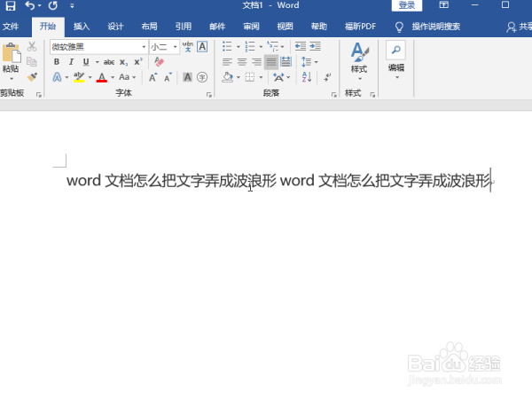Click the numbered list icon
Image resolution: width=532 pixels, height=399 pixels.
coord(250,46)
